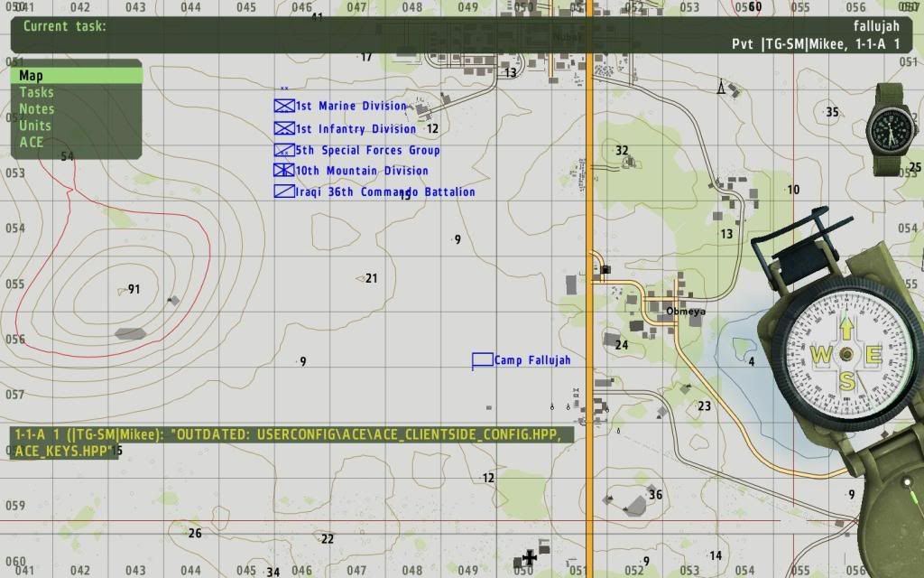Click the 1st Marine Division marker icon
The width and height of the screenshot is (924, 578).
pos(284,106)
